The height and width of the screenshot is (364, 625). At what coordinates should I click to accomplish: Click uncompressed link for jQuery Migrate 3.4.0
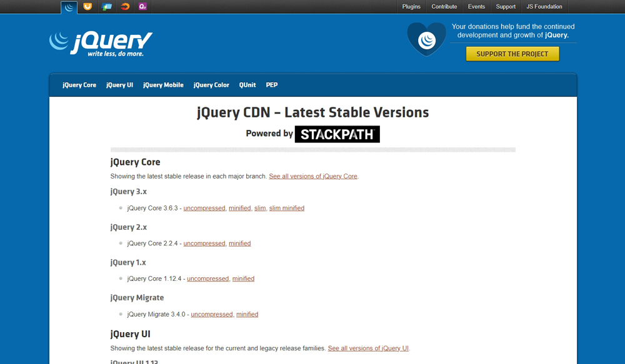click(x=212, y=314)
